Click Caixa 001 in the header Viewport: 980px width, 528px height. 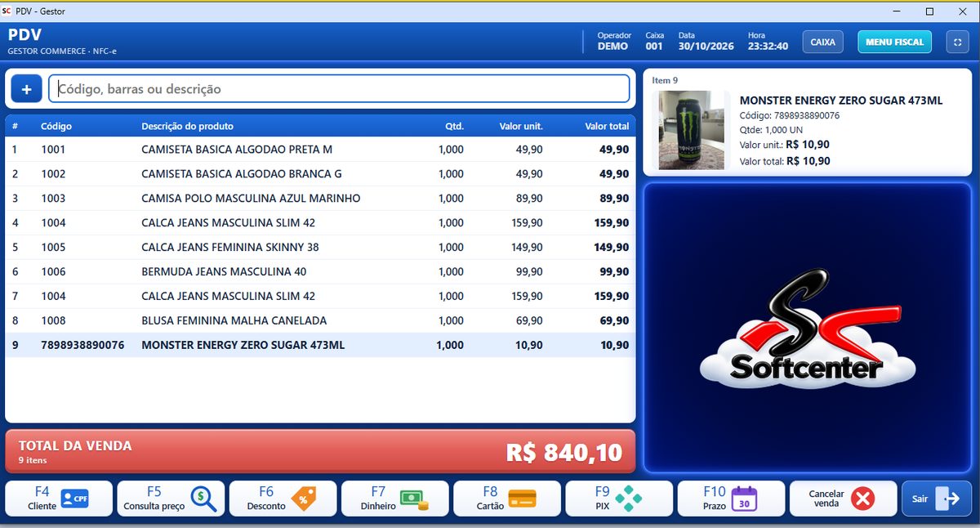(654, 41)
